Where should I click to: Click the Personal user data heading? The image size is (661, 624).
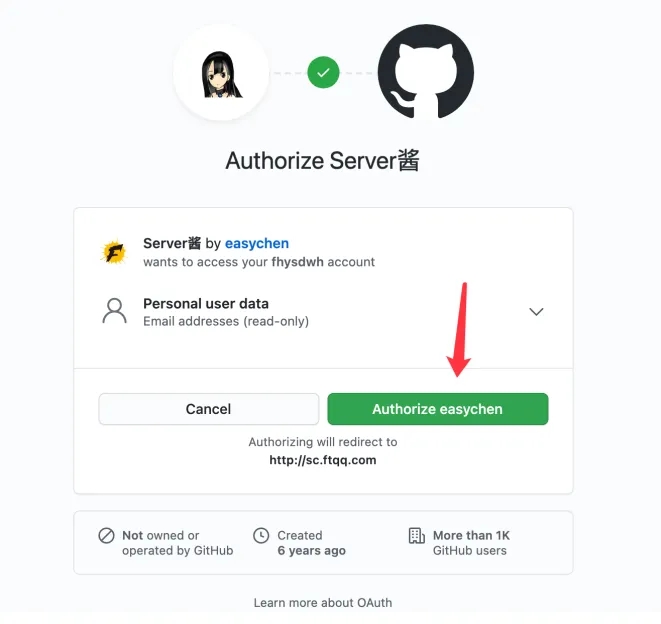(x=206, y=304)
